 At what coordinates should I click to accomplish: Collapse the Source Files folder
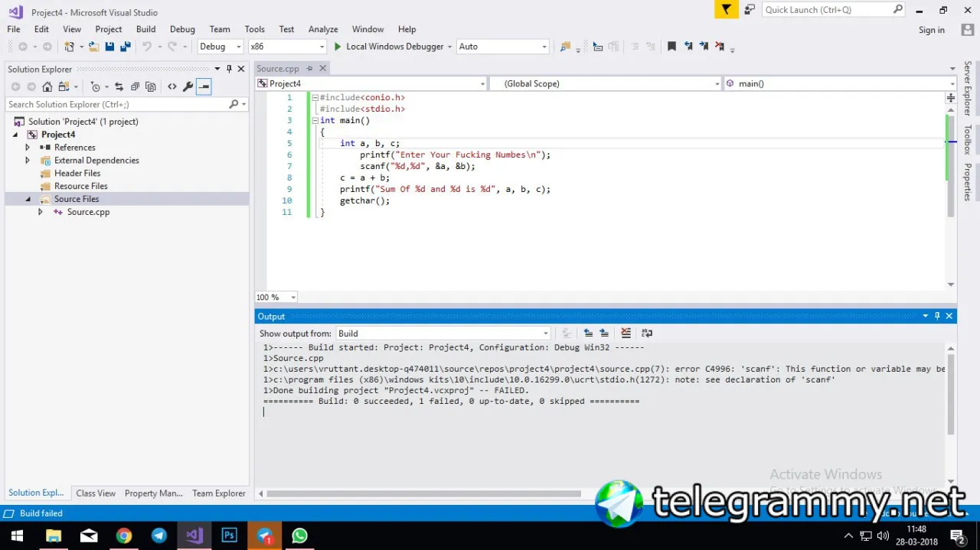[28, 199]
